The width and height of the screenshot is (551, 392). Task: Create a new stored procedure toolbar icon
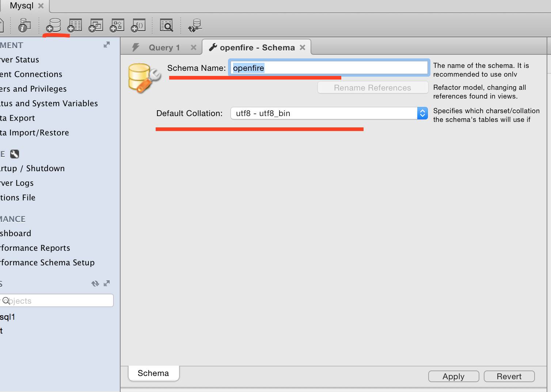click(117, 26)
